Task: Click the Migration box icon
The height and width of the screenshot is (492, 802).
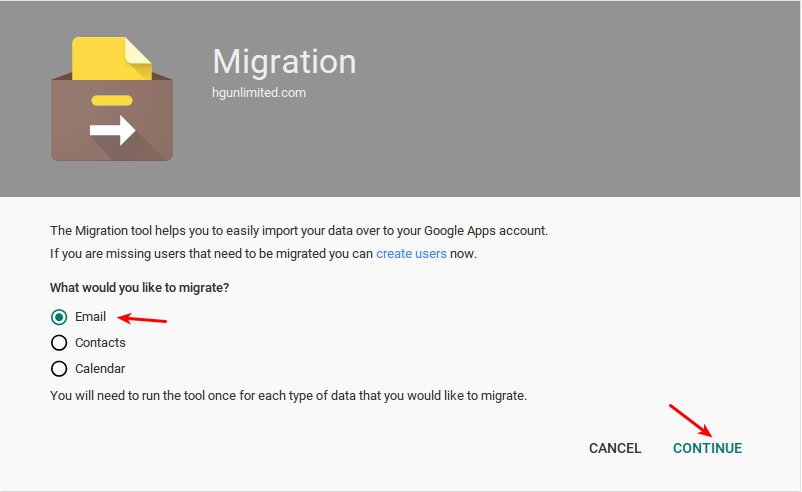Action: 112,99
